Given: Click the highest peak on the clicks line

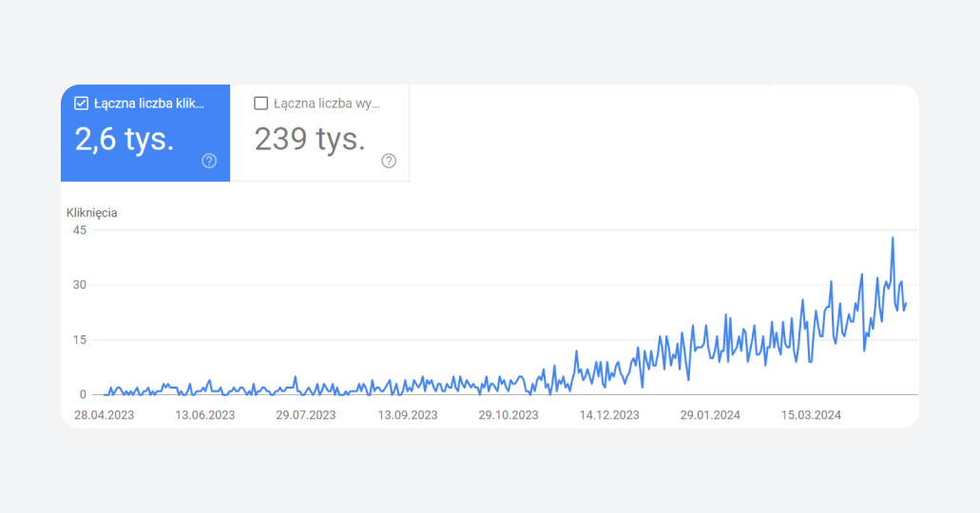Looking at the screenshot, I should click(x=893, y=238).
